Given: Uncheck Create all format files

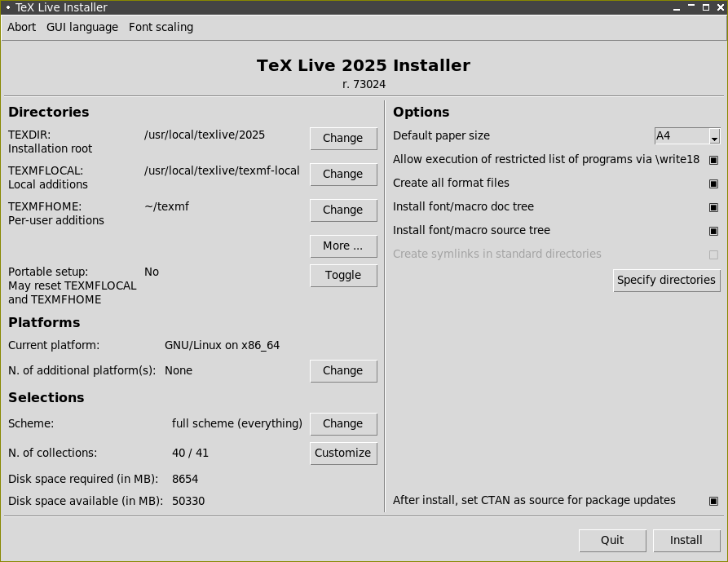Looking at the screenshot, I should tap(713, 184).
